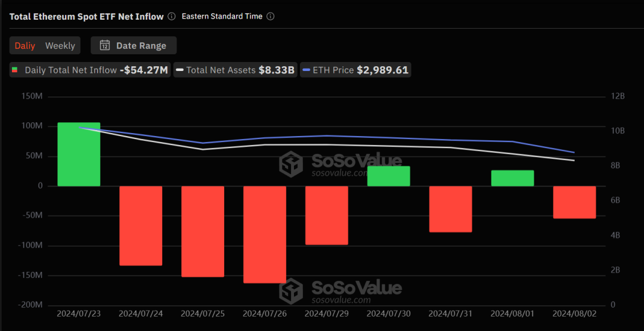Switch to the Weekly view tab
Viewport: 644px width, 331px height.
[x=60, y=45]
